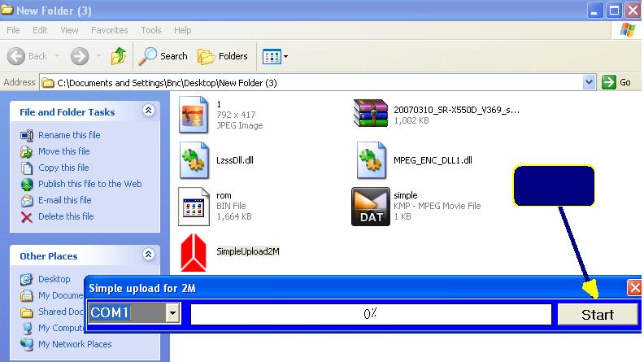Click the Up folder toolbar icon

point(119,56)
